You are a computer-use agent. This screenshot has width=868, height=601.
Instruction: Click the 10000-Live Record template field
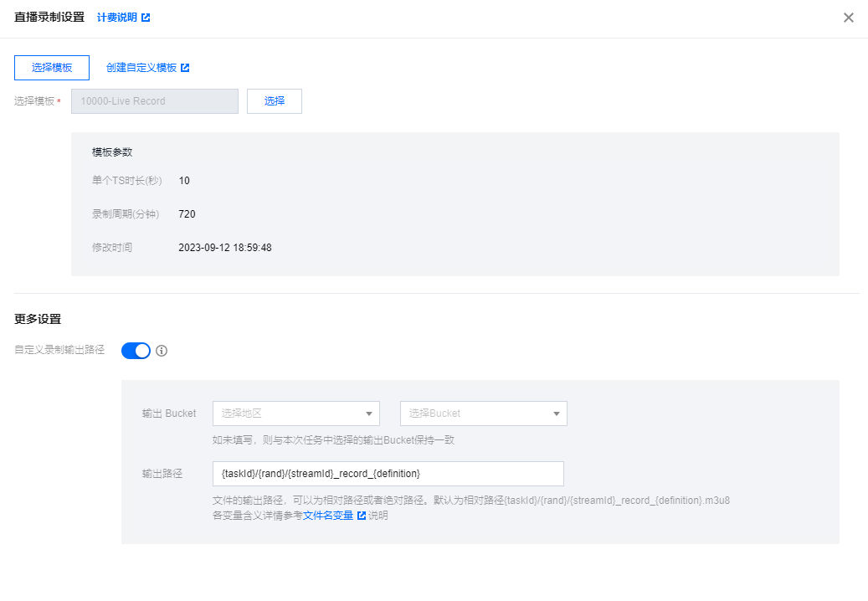pyautogui.click(x=155, y=101)
